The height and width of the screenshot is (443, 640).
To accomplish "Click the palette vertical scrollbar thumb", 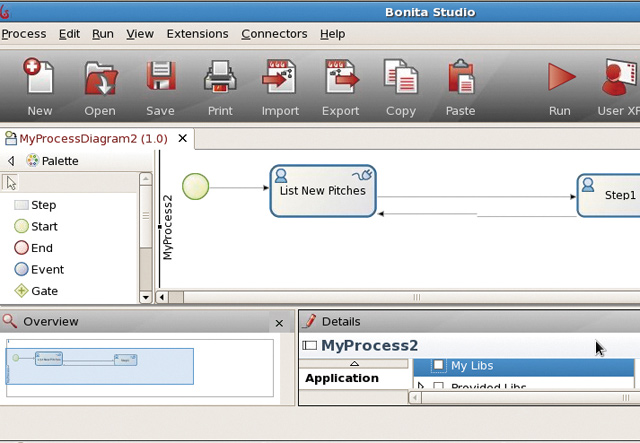I will [146, 216].
